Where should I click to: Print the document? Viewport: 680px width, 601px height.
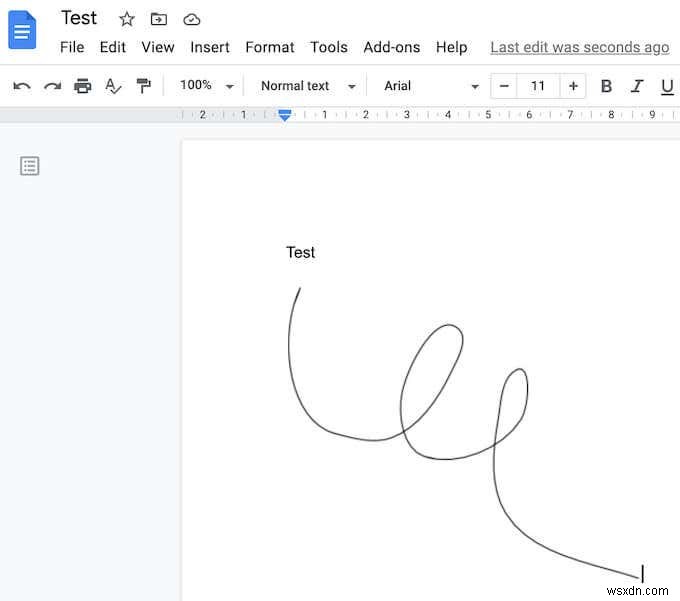point(82,86)
